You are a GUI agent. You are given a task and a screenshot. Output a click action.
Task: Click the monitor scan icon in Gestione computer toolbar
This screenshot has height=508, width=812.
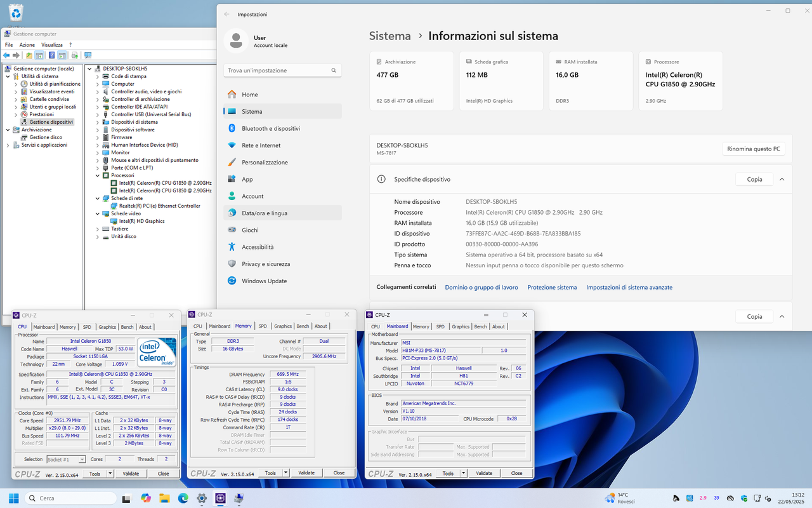click(88, 55)
